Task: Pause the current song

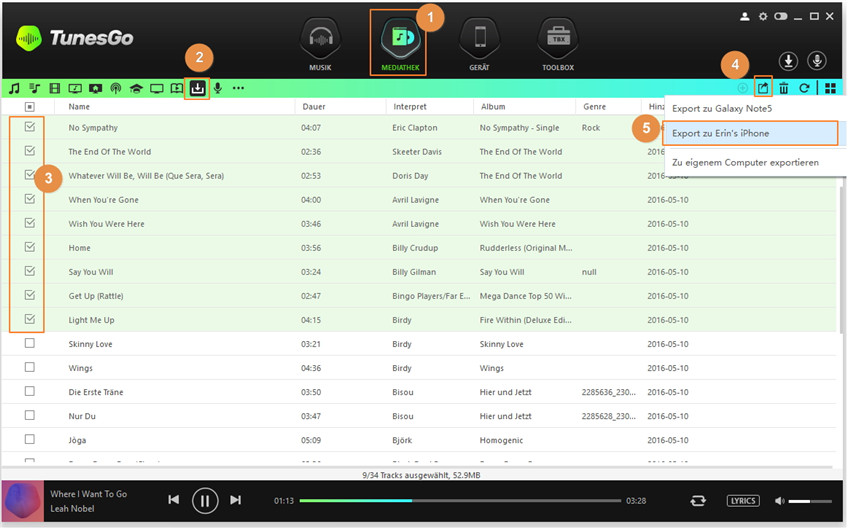Action: tap(205, 500)
